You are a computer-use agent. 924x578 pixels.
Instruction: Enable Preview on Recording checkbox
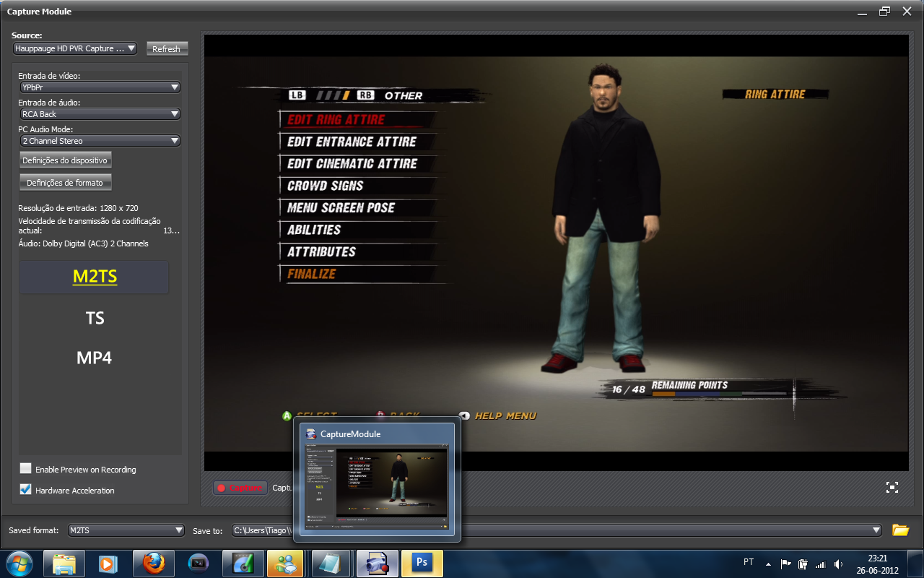[x=26, y=469]
